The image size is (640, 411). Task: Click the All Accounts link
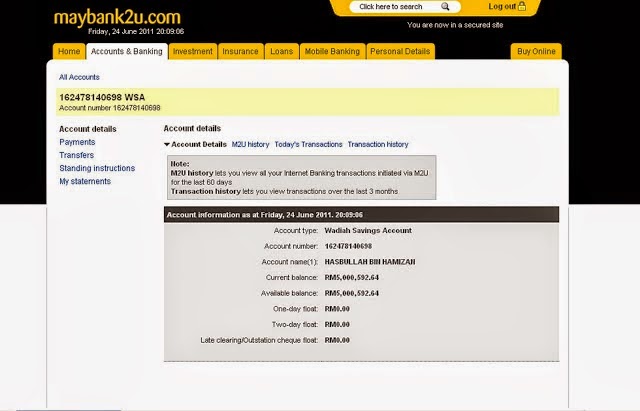point(79,77)
